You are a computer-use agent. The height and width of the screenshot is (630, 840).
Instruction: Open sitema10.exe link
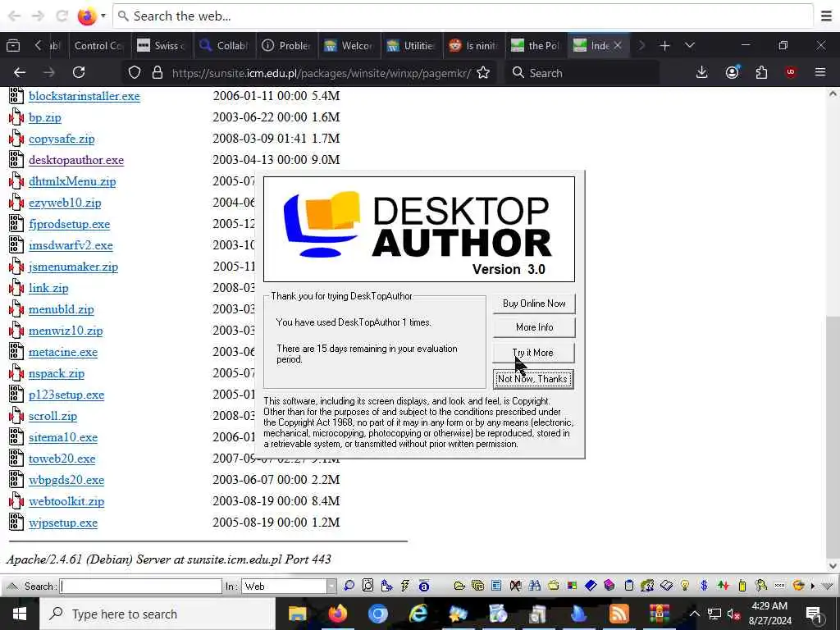63,438
